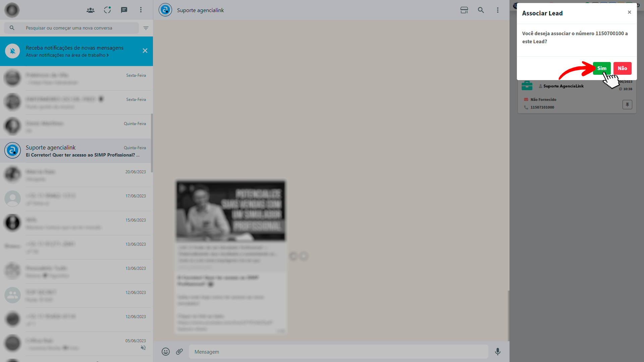
Task: Open the Status updates icon
Action: tap(107, 10)
